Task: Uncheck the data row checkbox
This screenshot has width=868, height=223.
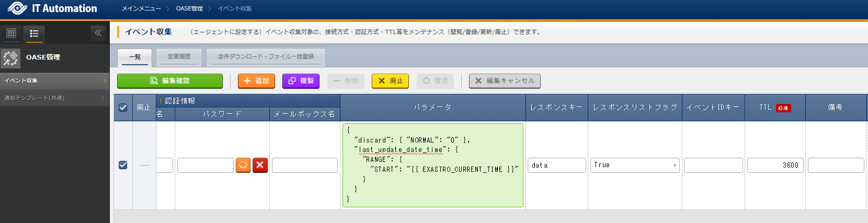Action: (x=123, y=165)
